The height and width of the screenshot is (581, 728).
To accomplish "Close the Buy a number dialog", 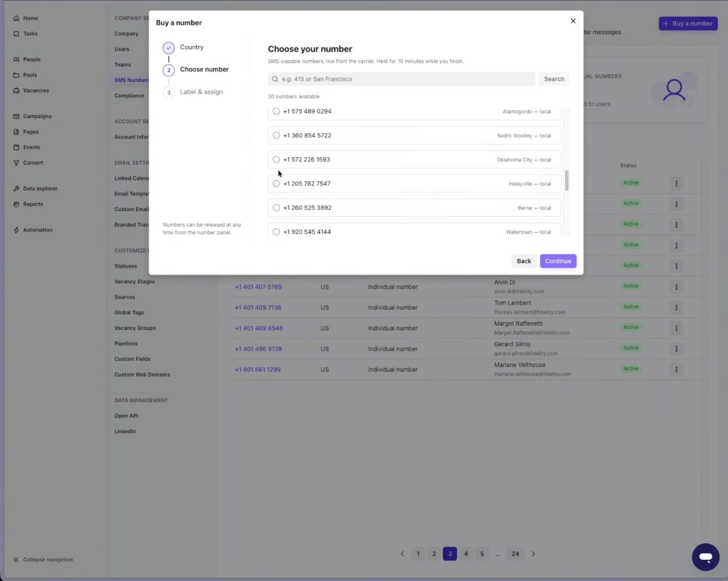I will click(x=573, y=21).
